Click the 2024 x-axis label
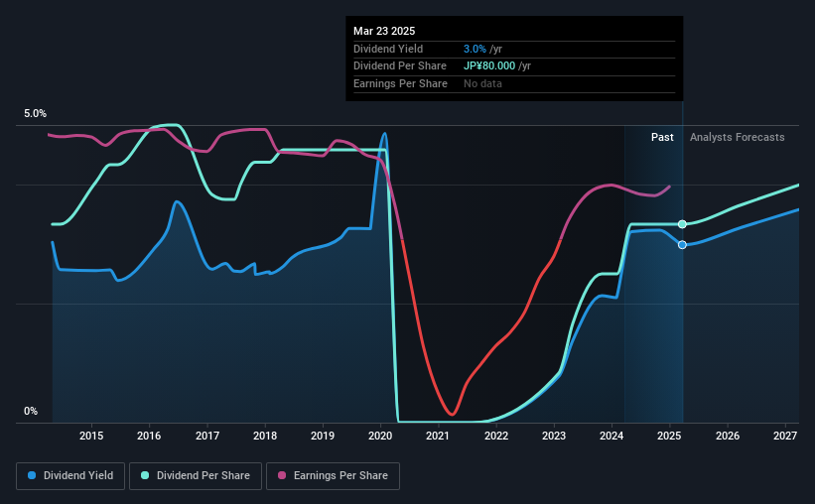815x504 pixels. [x=611, y=436]
